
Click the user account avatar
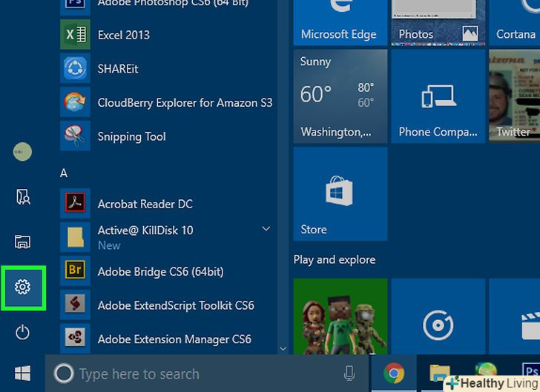coord(23,152)
